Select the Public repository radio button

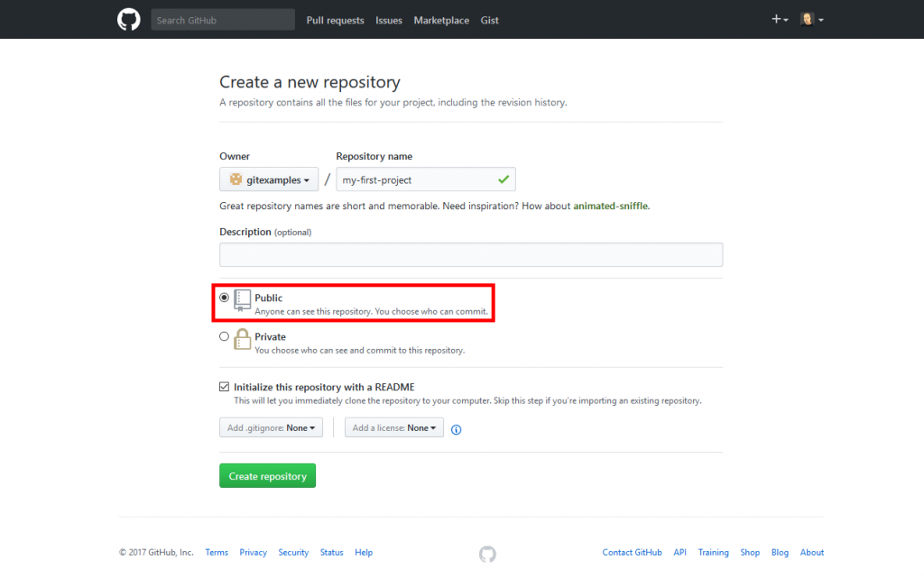[x=224, y=298]
